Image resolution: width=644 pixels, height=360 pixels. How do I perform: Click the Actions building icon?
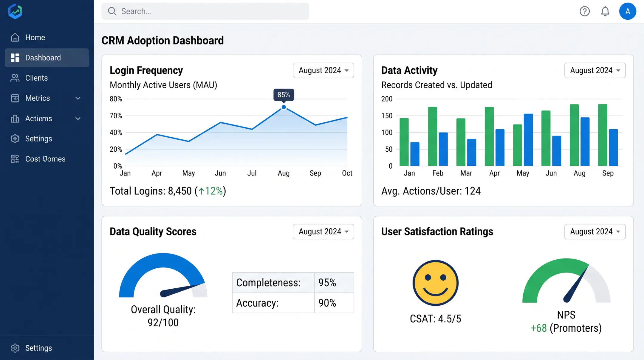pos(15,119)
